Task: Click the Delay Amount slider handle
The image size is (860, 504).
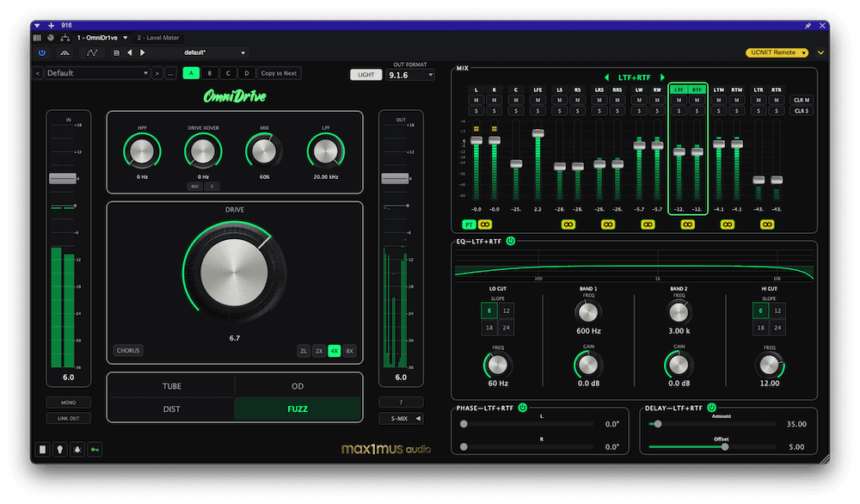Action: point(658,424)
